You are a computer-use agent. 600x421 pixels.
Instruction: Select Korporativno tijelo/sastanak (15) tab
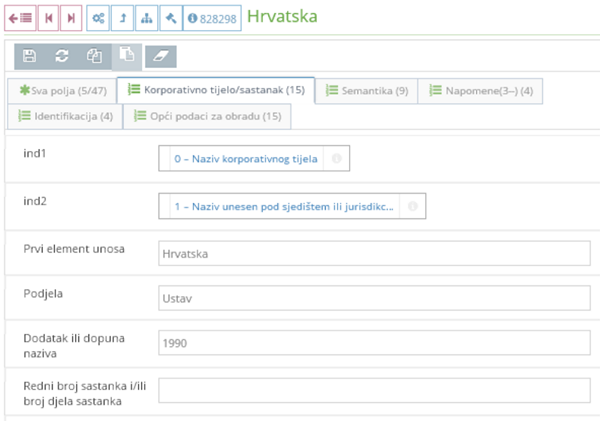coord(216,90)
